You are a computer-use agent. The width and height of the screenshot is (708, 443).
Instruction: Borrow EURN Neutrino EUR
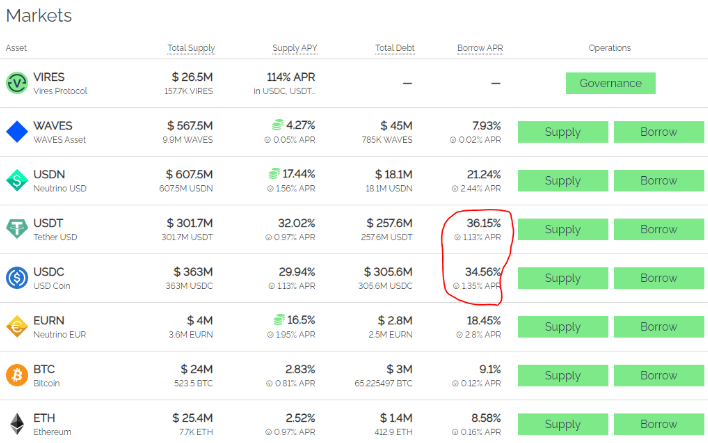point(659,327)
